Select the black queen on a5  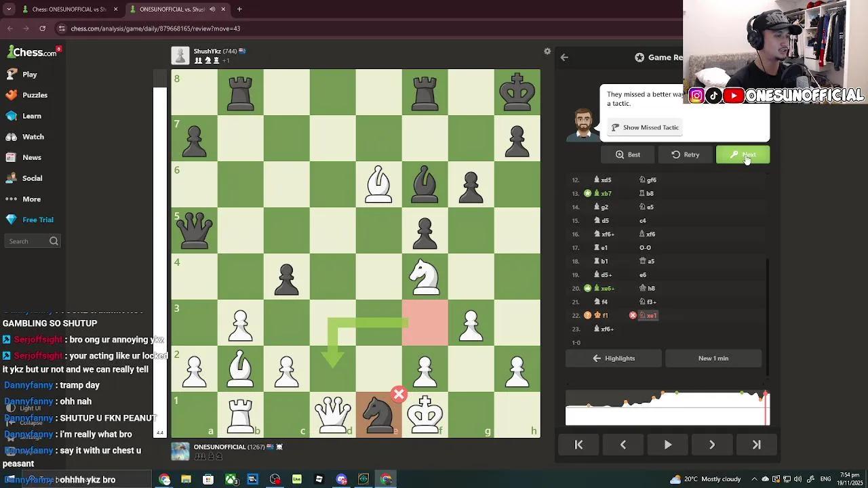(x=194, y=230)
